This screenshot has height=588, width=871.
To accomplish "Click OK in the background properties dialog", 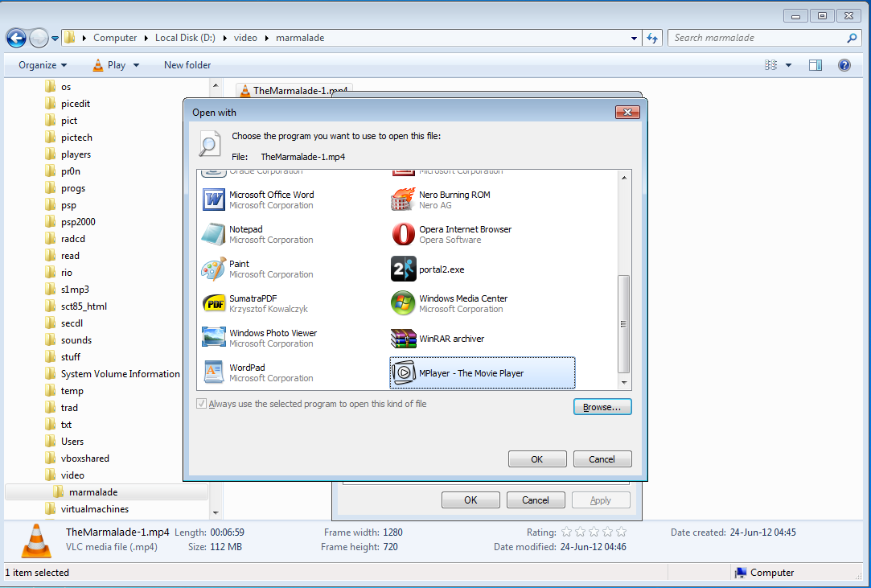I will click(470, 500).
